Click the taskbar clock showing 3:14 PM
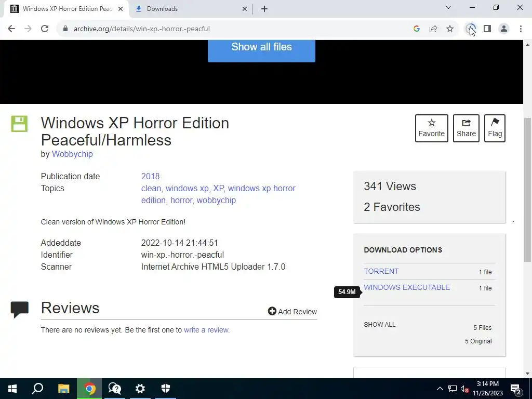 487,389
